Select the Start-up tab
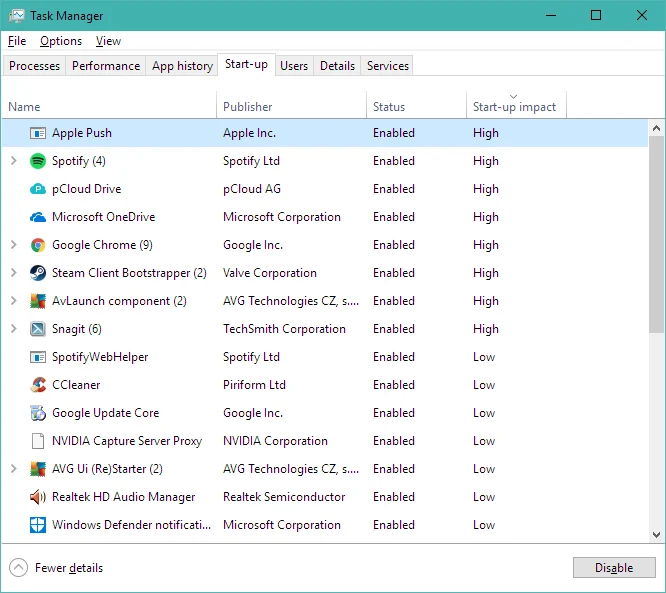Image resolution: width=666 pixels, height=593 pixels. point(246,65)
